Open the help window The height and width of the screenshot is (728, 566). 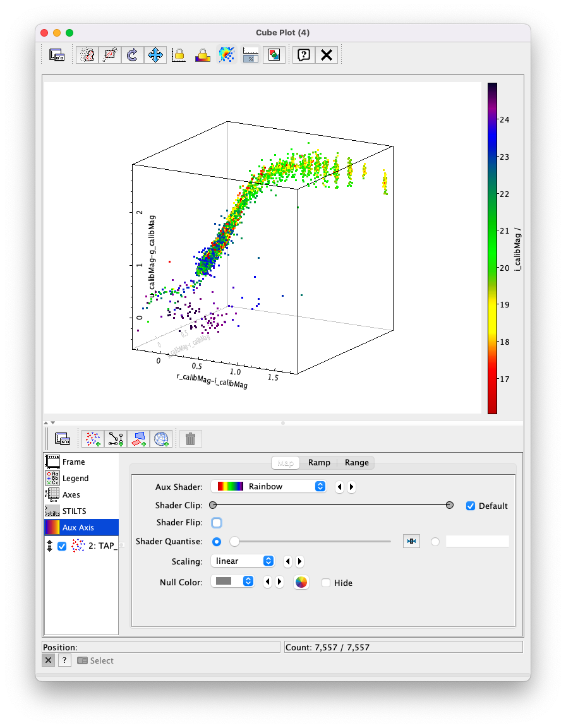303,55
